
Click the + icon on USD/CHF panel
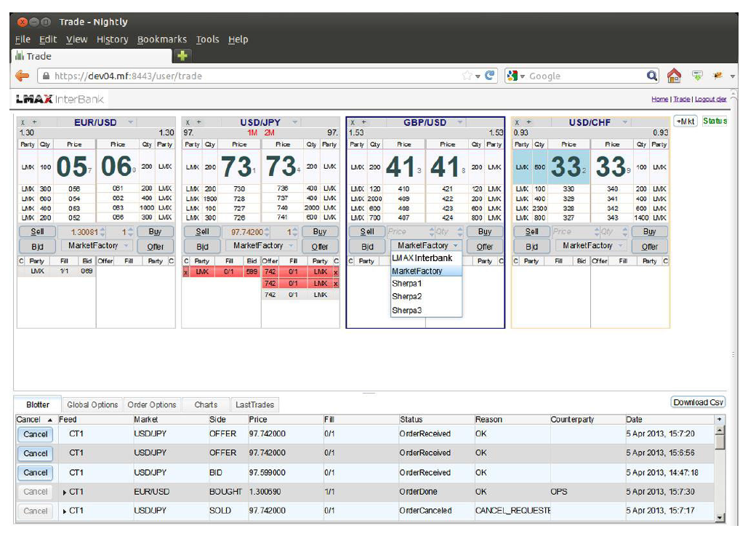pos(528,123)
